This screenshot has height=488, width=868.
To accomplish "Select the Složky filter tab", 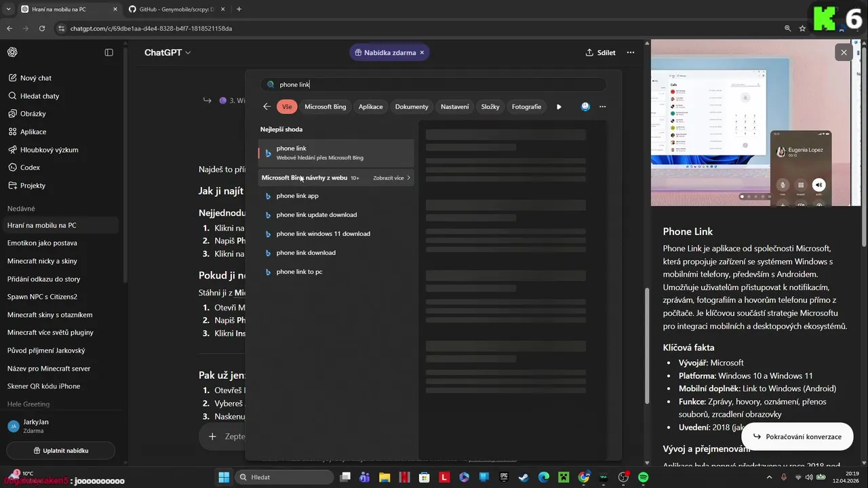I will tap(490, 106).
